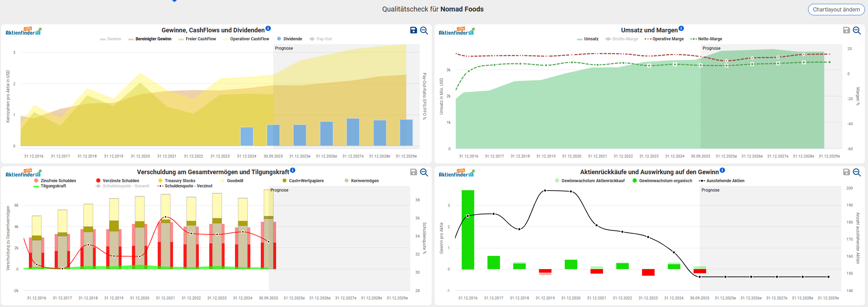Show info for Aktienrückkäufe und Auswirkung title
The height and width of the screenshot is (307, 868).
point(722,170)
